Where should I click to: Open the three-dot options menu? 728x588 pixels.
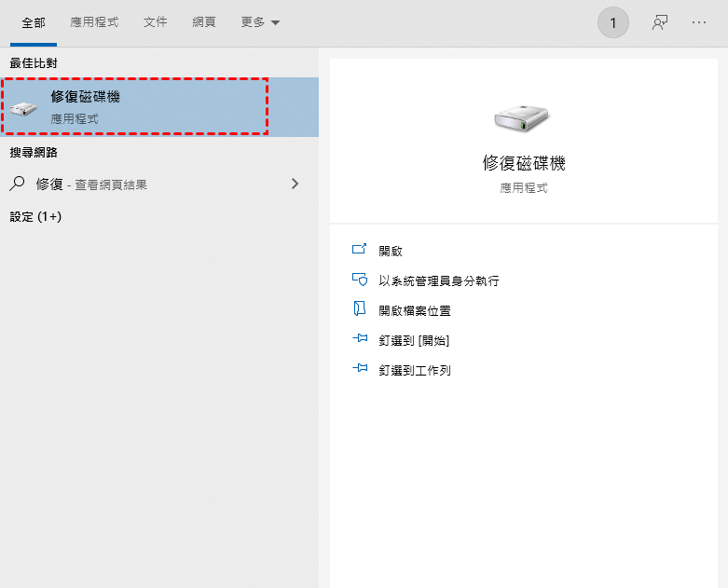(x=699, y=22)
